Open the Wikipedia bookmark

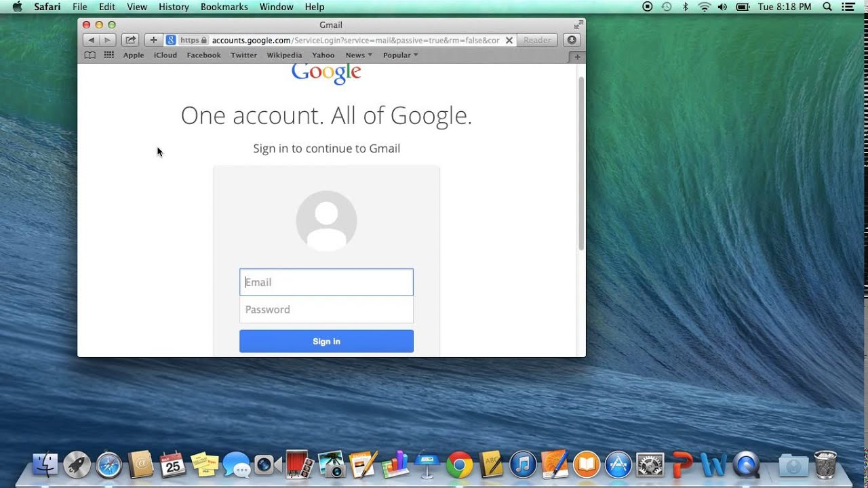[x=284, y=55]
